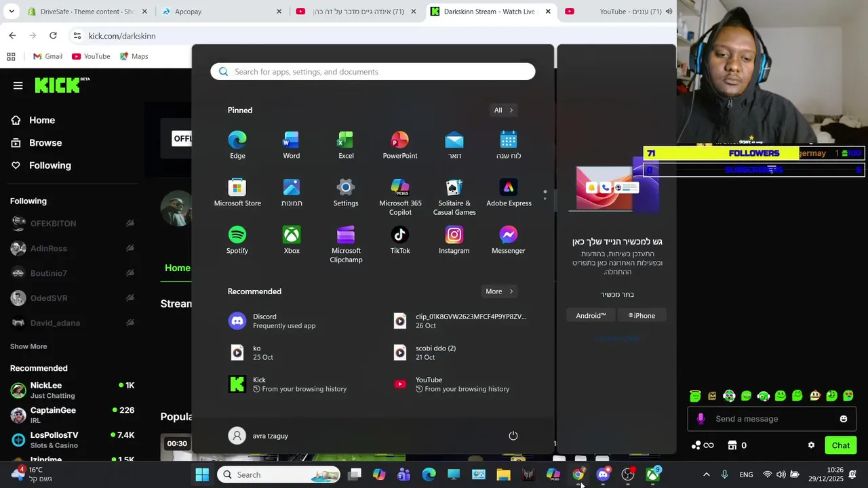This screenshot has width=868, height=488.
Task: Open PowerPoint pinned app
Action: (400, 145)
